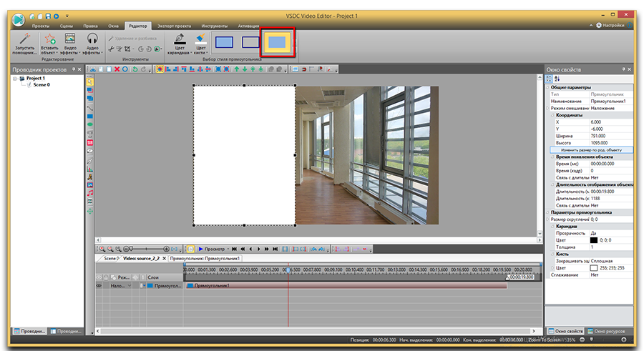The height and width of the screenshot is (351, 644).
Task: Cut the selection with the editor toolbar scissors icon
Action: point(93,69)
